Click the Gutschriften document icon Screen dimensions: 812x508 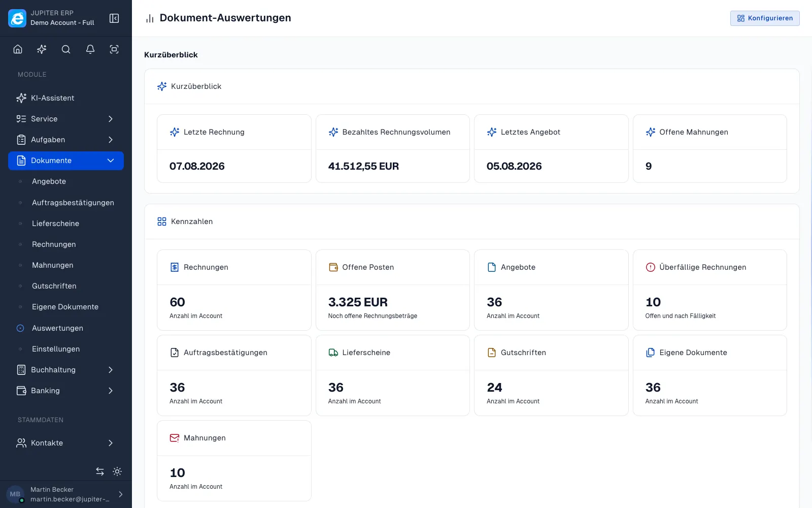[x=492, y=353]
